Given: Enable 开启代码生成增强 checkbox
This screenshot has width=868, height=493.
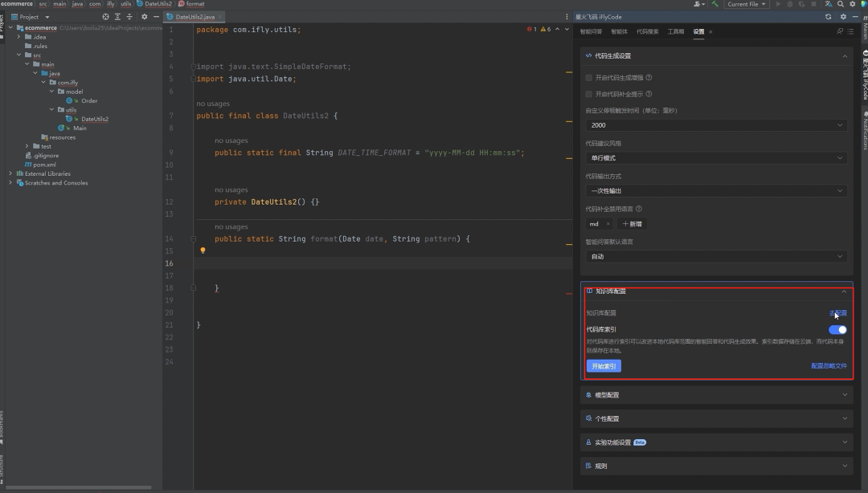Looking at the screenshot, I should [x=589, y=78].
